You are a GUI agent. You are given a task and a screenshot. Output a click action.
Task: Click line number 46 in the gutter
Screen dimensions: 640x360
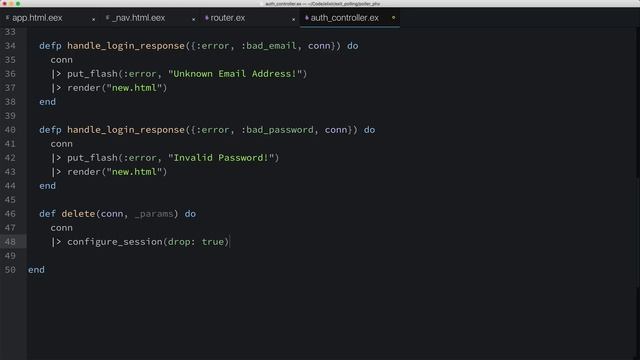10,214
